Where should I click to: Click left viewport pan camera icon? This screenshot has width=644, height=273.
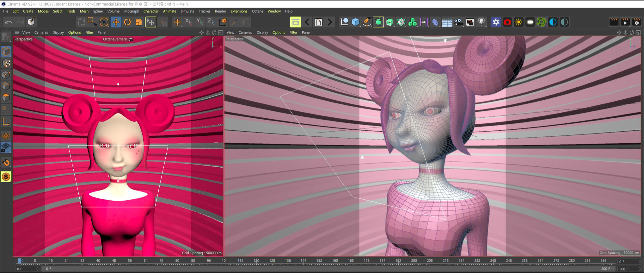click(x=201, y=32)
